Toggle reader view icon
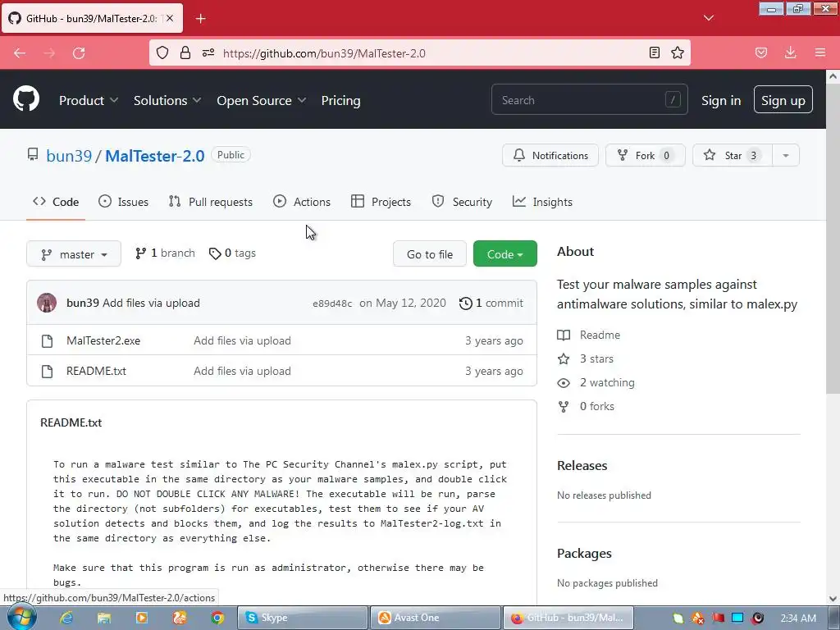Screen dimensions: 840x630 654,52
